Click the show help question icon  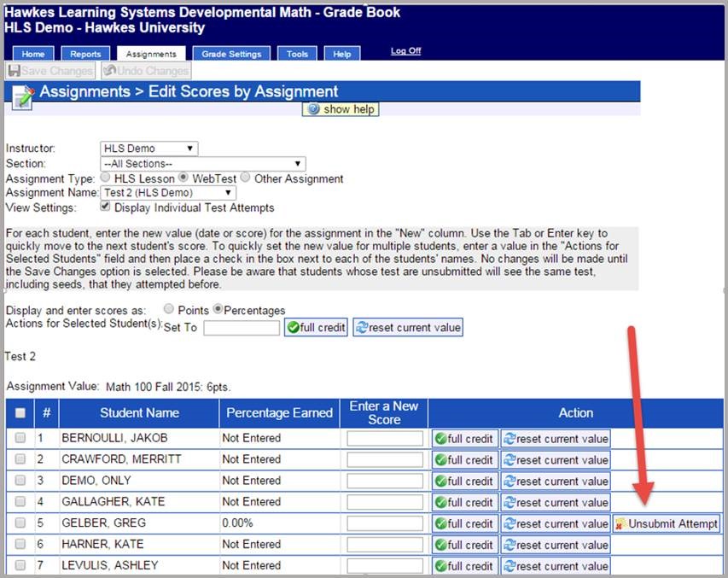(313, 109)
